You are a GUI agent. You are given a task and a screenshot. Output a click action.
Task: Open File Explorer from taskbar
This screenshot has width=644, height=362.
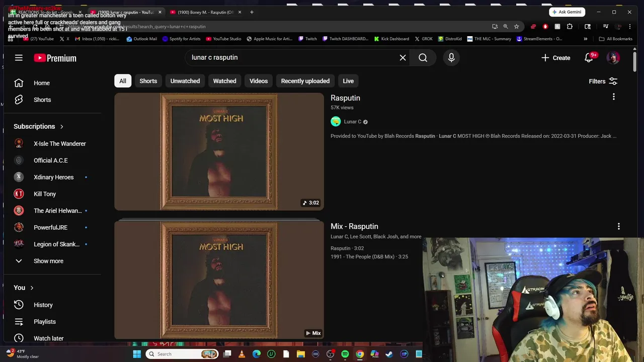click(301, 354)
